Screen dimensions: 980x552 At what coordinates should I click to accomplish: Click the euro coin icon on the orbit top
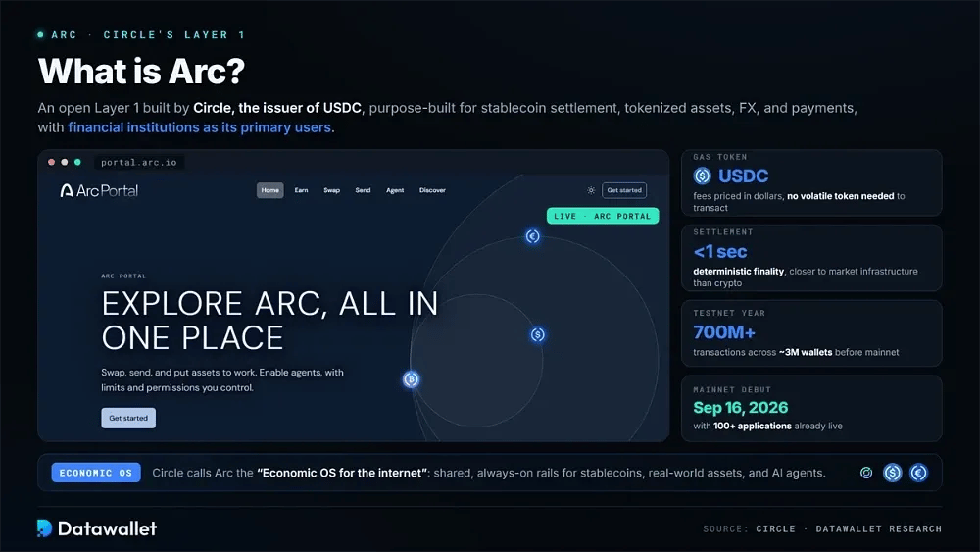tap(532, 236)
